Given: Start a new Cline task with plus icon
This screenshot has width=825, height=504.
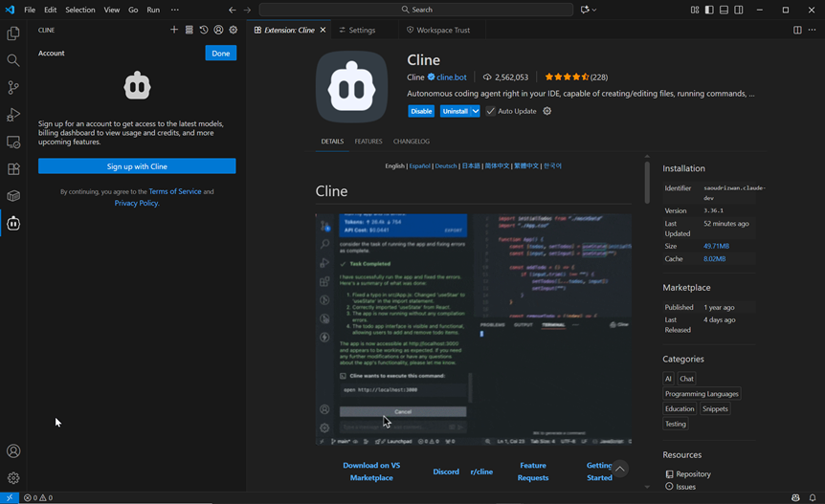Looking at the screenshot, I should pos(174,30).
